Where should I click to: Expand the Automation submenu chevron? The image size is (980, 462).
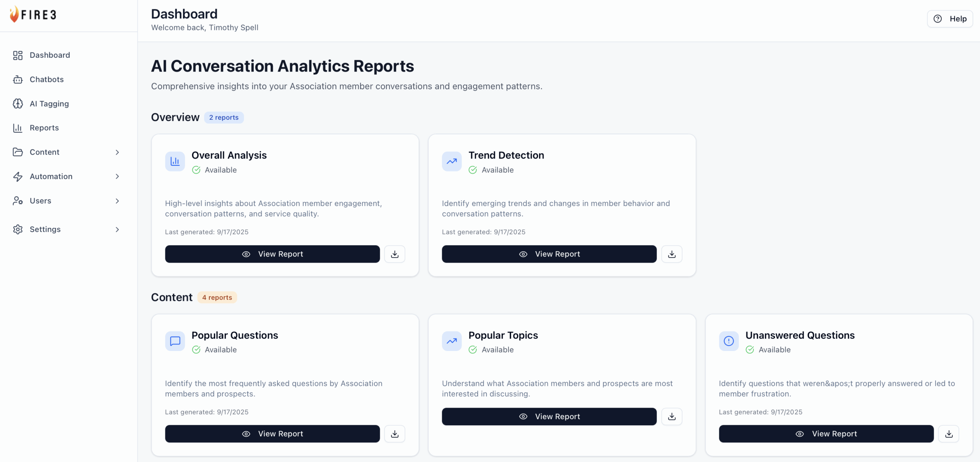pos(117,176)
